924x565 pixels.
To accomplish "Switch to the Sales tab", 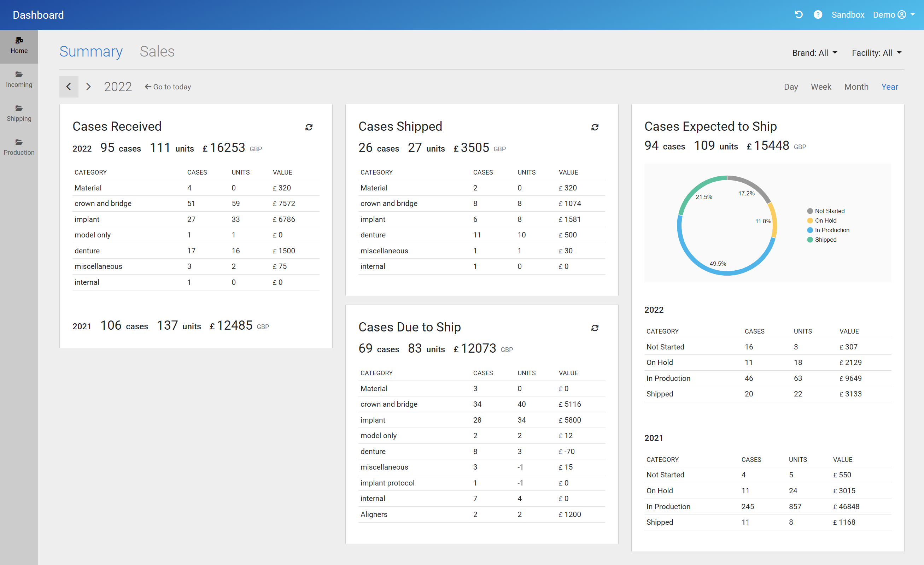I will (x=157, y=51).
